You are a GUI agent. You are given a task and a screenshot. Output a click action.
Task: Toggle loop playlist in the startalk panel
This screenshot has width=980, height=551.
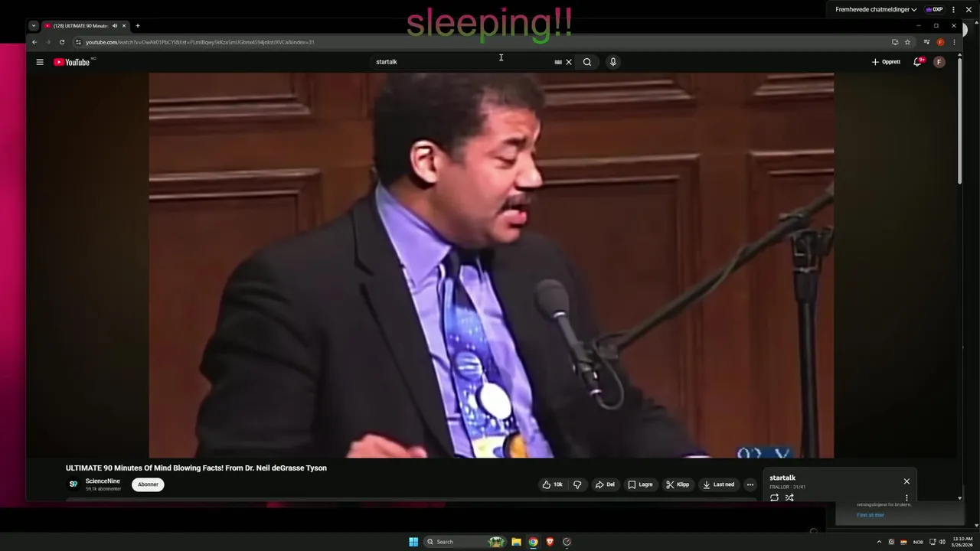[774, 497]
